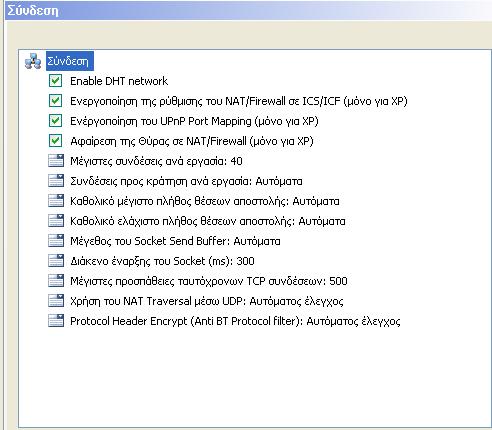Select Protocol Header Encrypt: Αυτόματος έλεγχος row
Viewport: 492px width, 430px height.
[235, 321]
